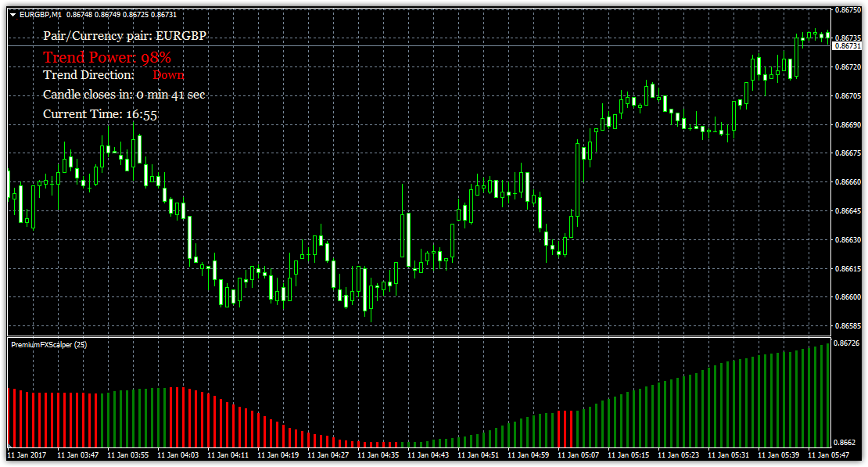Image resolution: width=868 pixels, height=467 pixels.
Task: Click the 0.86750 value on price axis
Action: (848, 9)
